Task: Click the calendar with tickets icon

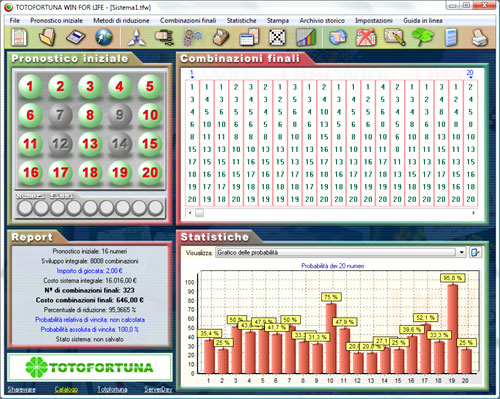Action: coord(249,37)
